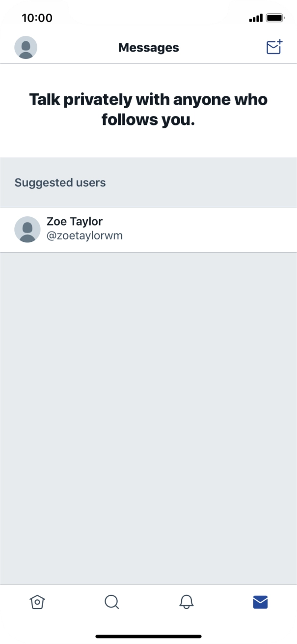Open the Search magnifier tab
Viewport: 297px width, 644px height.
(x=112, y=602)
